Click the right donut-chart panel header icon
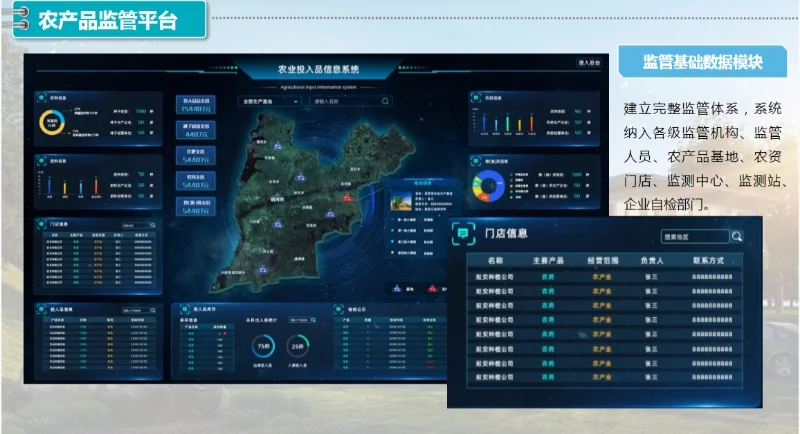 [x=476, y=161]
